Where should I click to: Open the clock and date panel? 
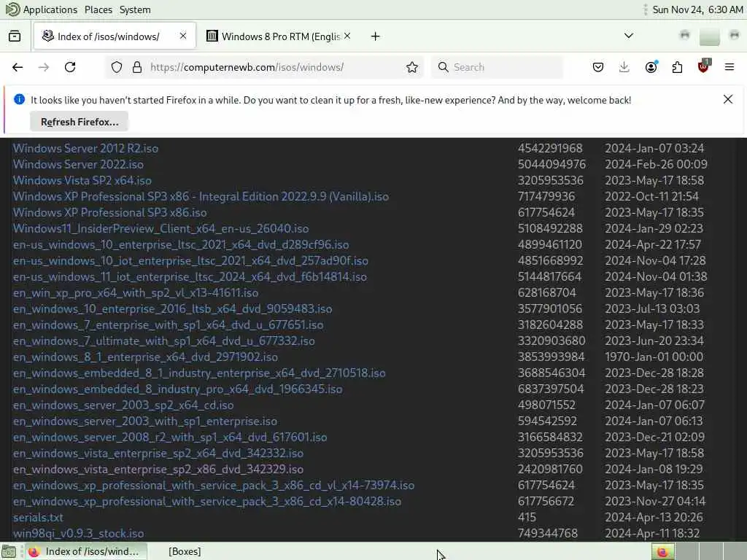click(x=697, y=9)
